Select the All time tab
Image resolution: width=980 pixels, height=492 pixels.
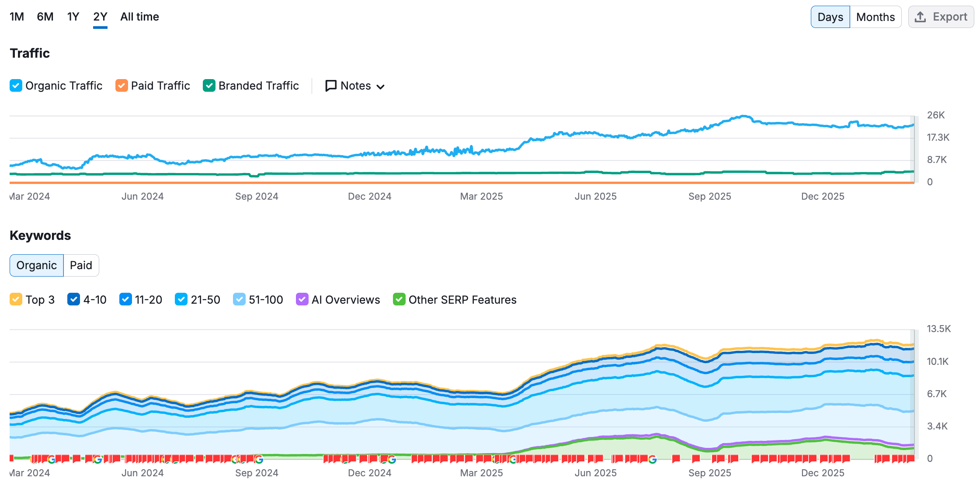pyautogui.click(x=139, y=17)
